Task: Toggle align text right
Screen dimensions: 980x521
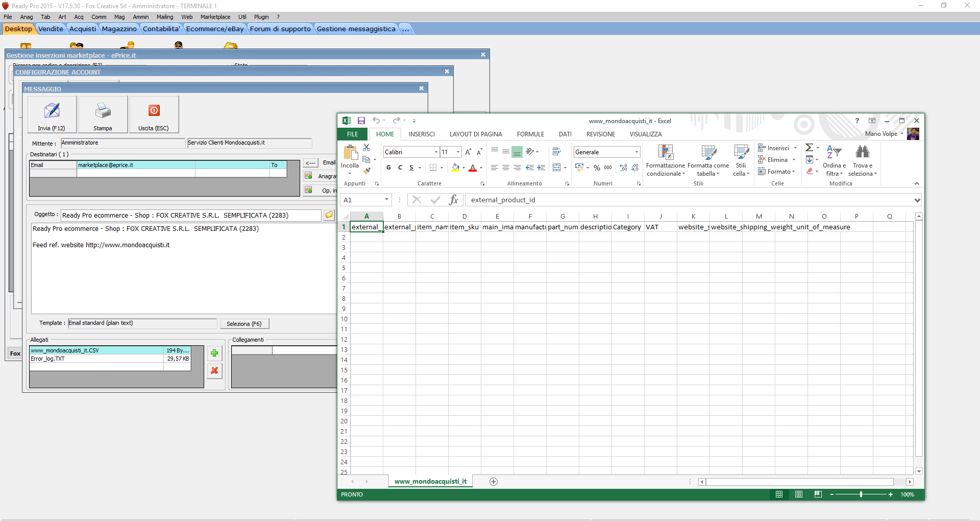Action: (517, 168)
